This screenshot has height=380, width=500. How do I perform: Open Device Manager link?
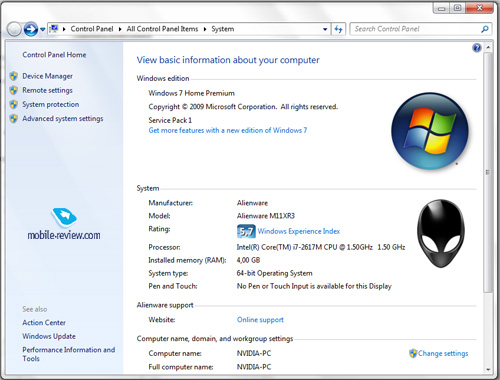[47, 76]
